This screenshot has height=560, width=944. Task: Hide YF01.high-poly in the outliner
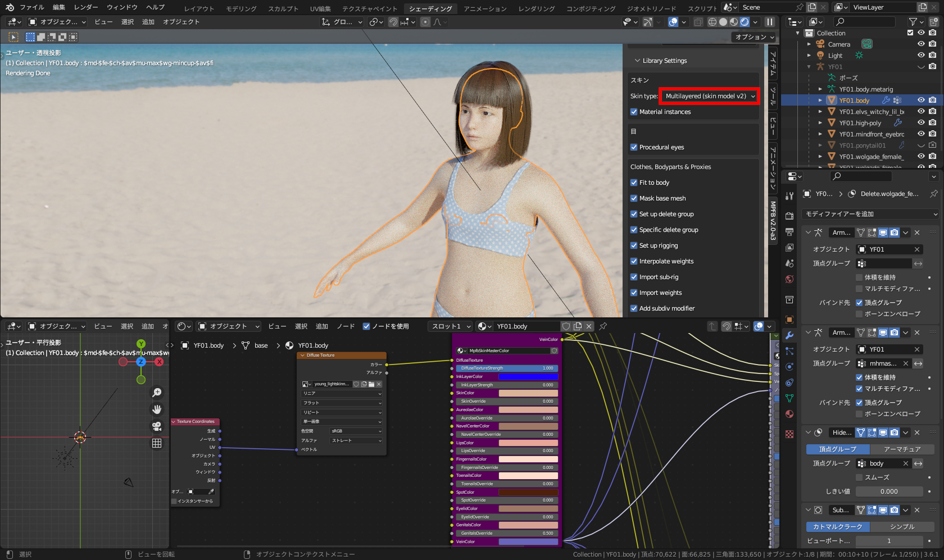click(x=920, y=122)
